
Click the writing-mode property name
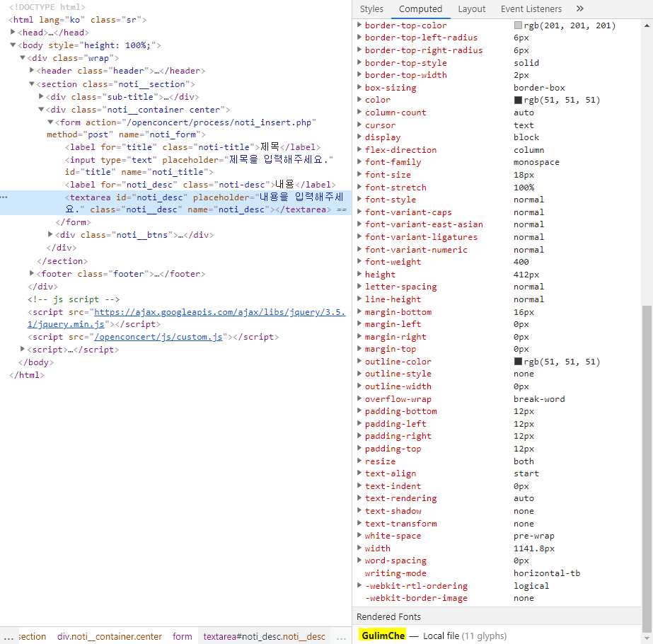point(395,573)
